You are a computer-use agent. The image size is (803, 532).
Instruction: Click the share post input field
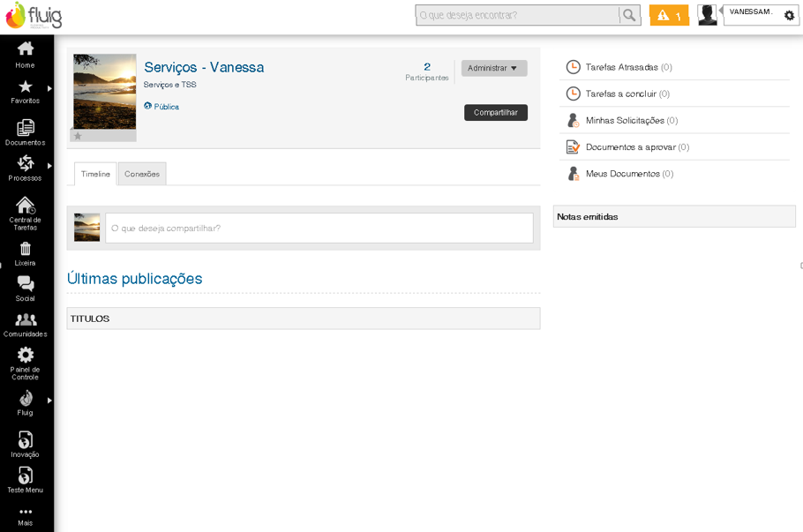coord(319,228)
